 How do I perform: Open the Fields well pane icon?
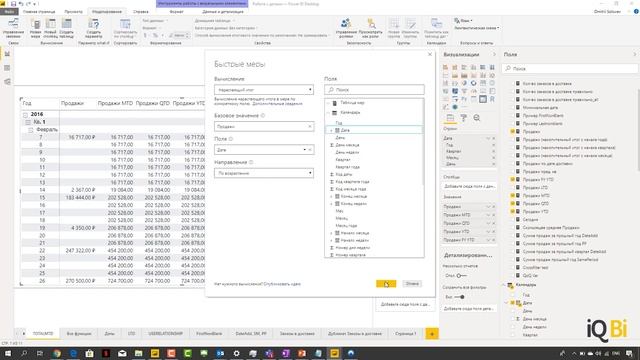(450, 118)
